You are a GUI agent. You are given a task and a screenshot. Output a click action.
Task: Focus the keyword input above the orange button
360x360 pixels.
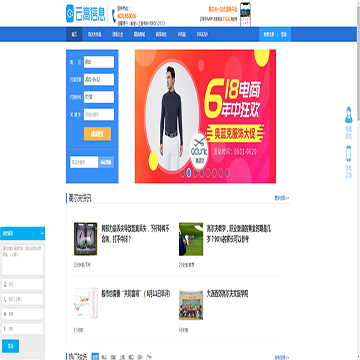(x=99, y=114)
